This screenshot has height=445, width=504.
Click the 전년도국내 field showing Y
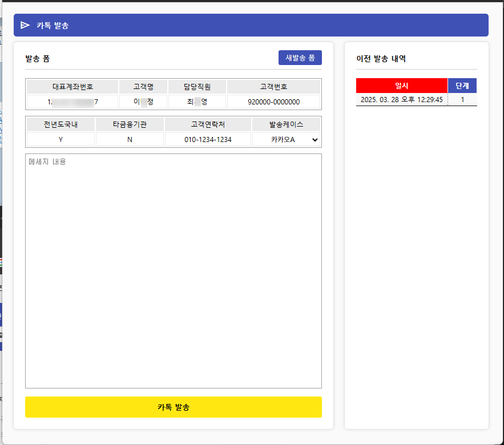point(60,139)
